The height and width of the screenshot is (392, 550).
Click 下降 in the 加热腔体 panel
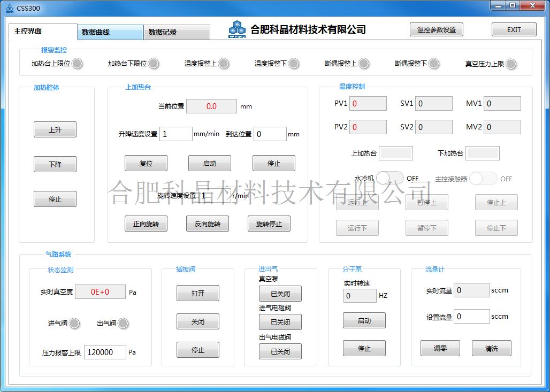(x=55, y=164)
